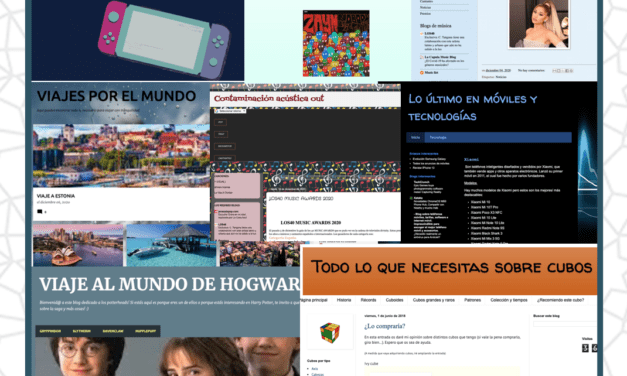Open the Xiaomi post heading
The height and width of the screenshot is (376, 627).
[471, 160]
